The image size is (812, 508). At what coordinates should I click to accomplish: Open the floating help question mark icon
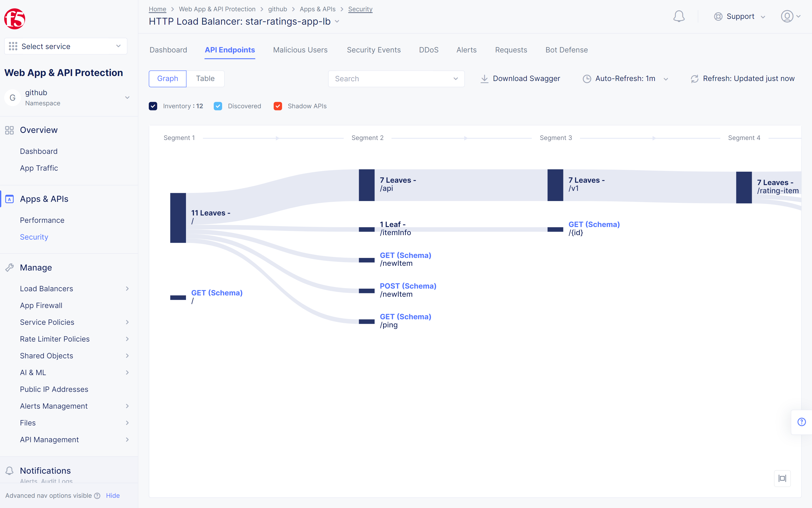801,422
